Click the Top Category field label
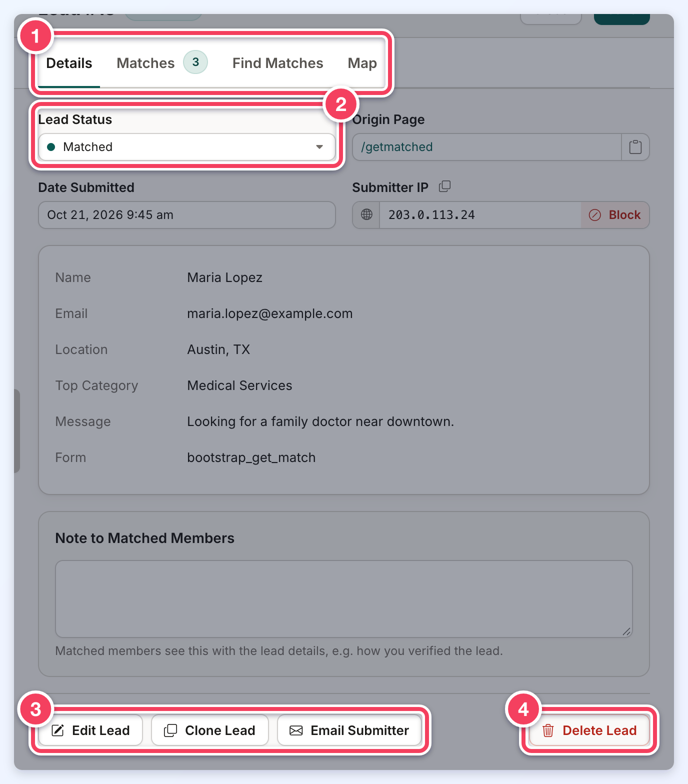 pos(96,385)
